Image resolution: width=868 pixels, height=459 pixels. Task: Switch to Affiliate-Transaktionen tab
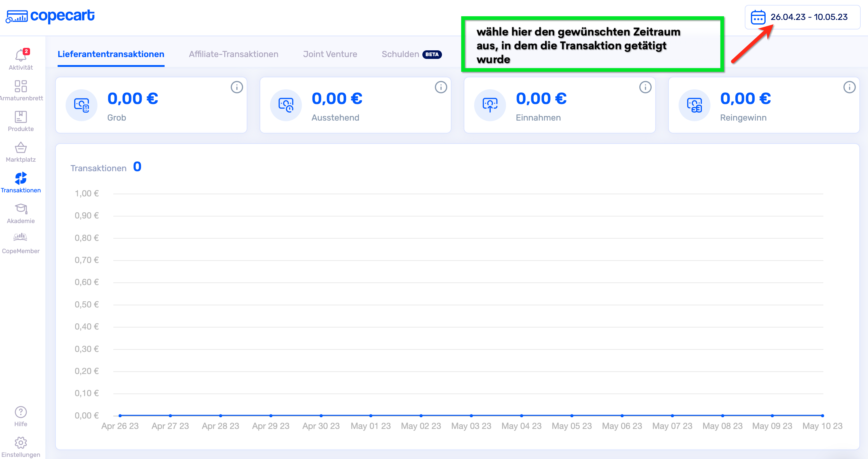[x=234, y=54]
